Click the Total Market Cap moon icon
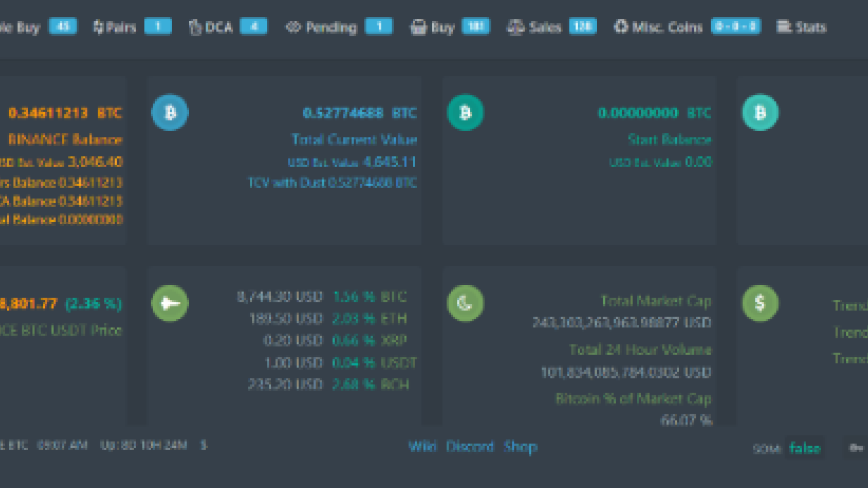The width and height of the screenshot is (868, 488). 465,303
